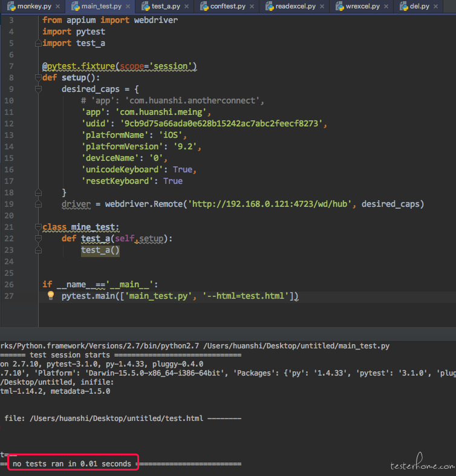Switch to the monkey.py tab

coord(33,6)
